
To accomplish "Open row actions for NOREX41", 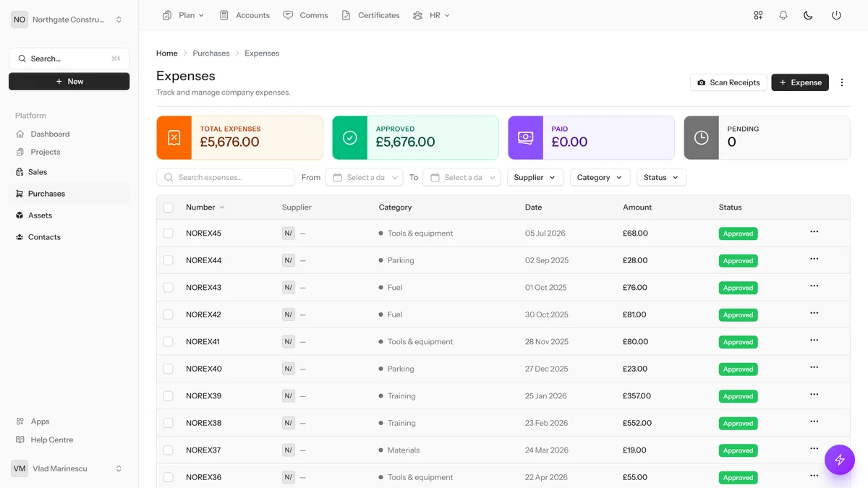I will tap(814, 341).
